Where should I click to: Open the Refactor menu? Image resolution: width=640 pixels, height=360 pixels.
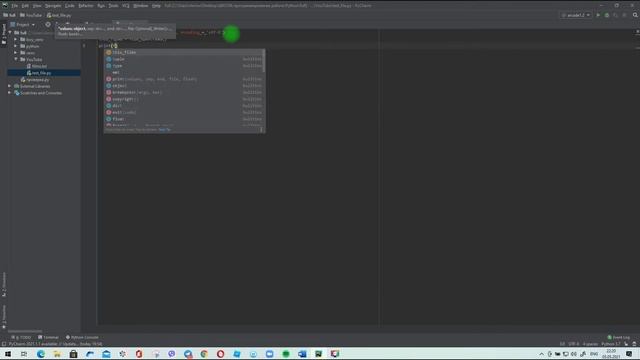[x=86, y=6]
